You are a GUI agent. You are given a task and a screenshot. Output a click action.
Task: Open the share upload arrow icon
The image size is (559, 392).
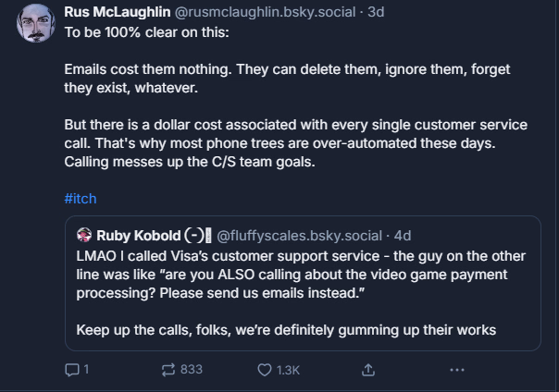tap(368, 370)
